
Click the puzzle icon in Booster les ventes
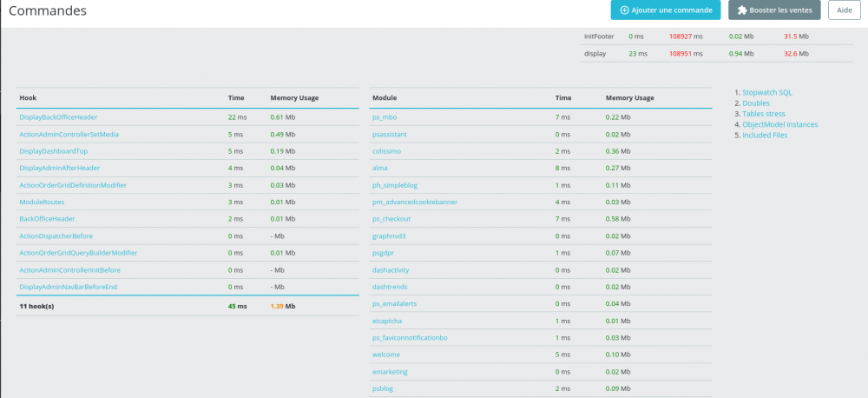pos(742,10)
